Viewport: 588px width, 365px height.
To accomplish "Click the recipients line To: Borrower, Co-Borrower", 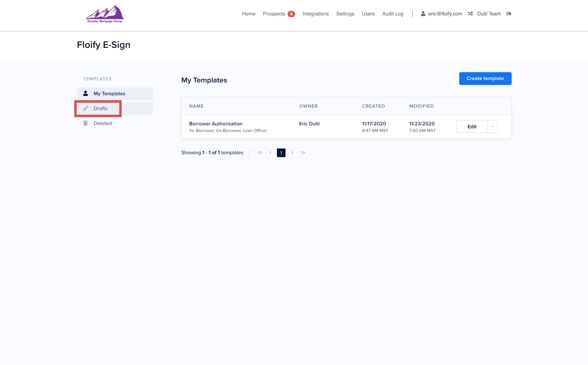I will click(228, 131).
